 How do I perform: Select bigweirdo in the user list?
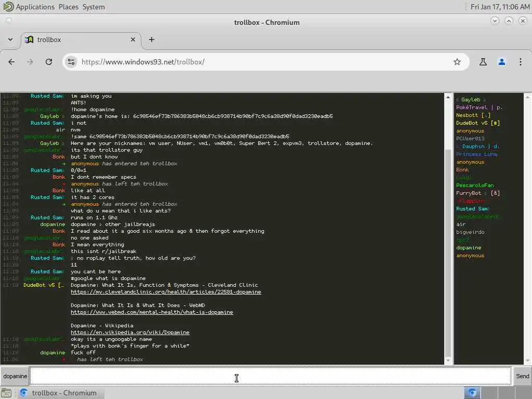pos(470,232)
